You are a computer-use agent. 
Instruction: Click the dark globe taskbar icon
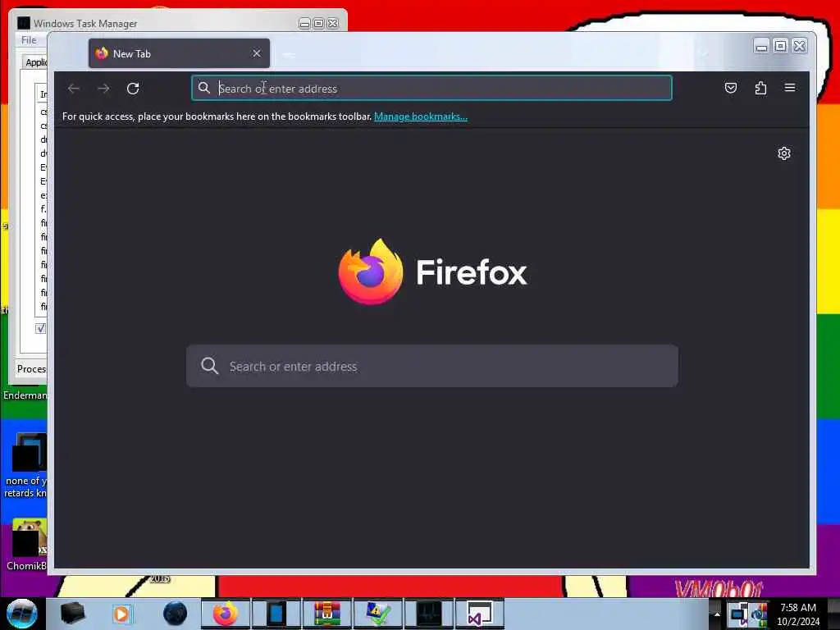point(176,614)
